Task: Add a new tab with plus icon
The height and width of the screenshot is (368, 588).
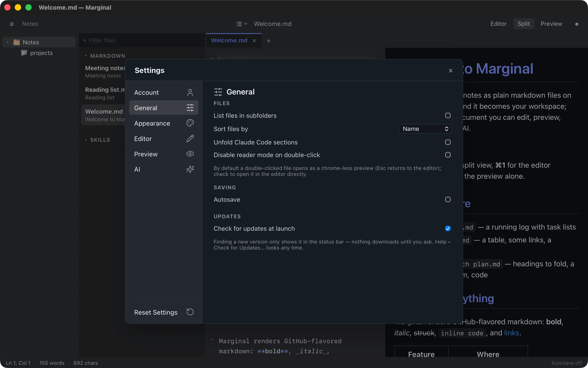Action: 269,41
